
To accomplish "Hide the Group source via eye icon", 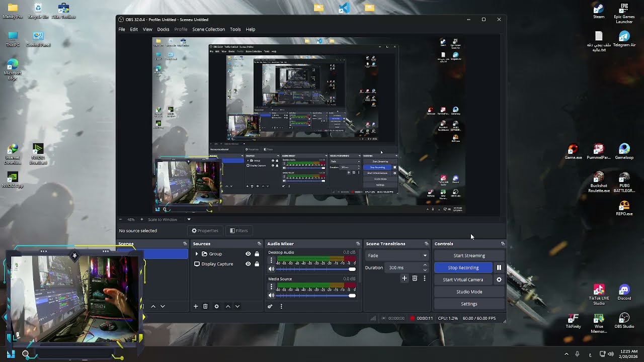I will (248, 254).
